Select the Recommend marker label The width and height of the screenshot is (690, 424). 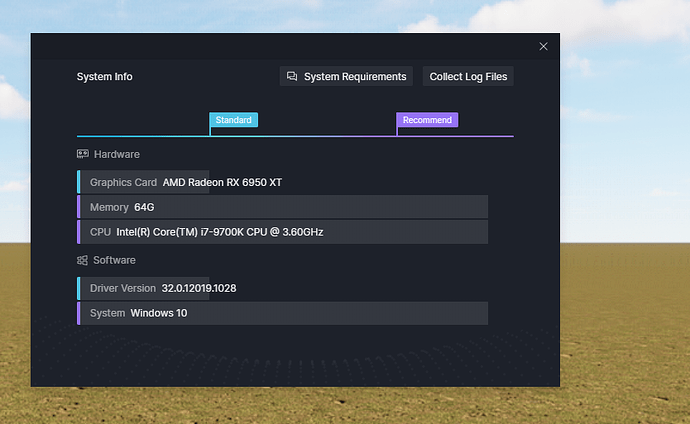pos(427,120)
